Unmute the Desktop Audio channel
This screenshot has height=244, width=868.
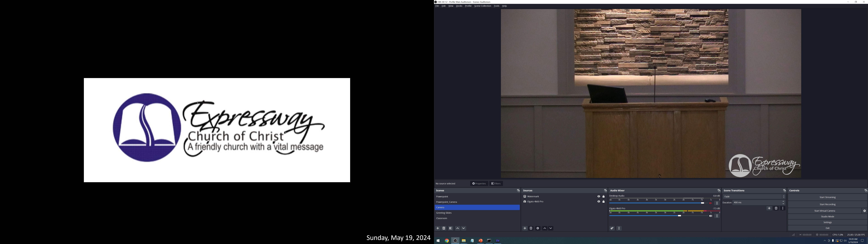click(x=711, y=203)
